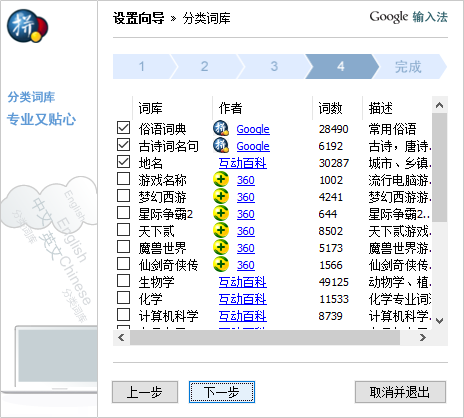464x418 pixels.
Task: Click the Google icon beside 俗语词典
Action: 221,128
